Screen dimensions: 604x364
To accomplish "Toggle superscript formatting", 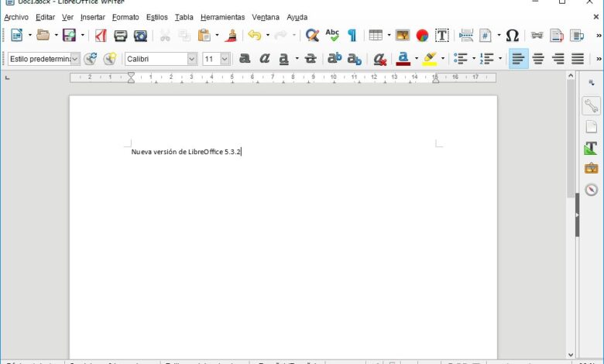I will [x=335, y=58].
